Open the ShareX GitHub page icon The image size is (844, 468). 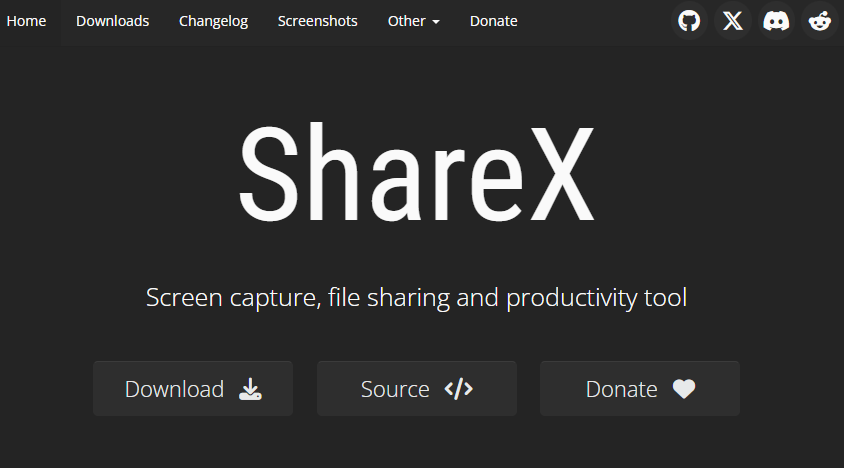pyautogui.click(x=689, y=21)
